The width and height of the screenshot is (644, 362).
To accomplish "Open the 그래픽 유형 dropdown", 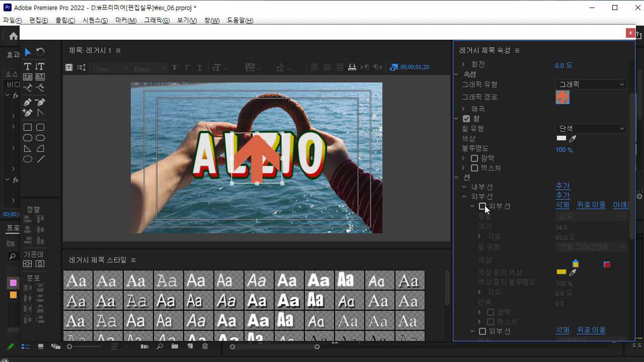I will coord(591,84).
